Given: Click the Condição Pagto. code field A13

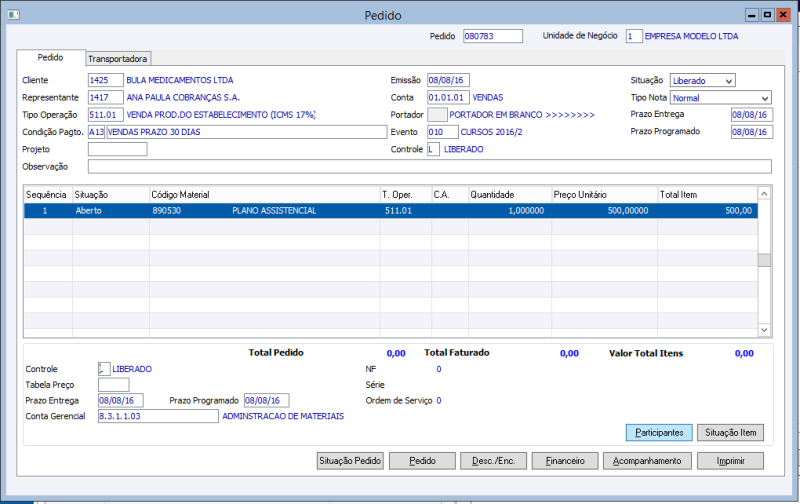Looking at the screenshot, I should [96, 132].
